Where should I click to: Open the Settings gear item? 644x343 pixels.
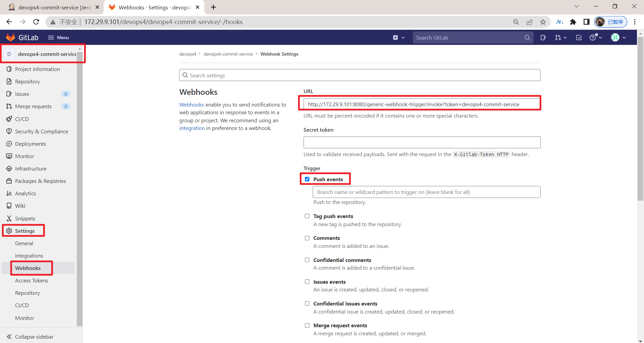tap(25, 231)
